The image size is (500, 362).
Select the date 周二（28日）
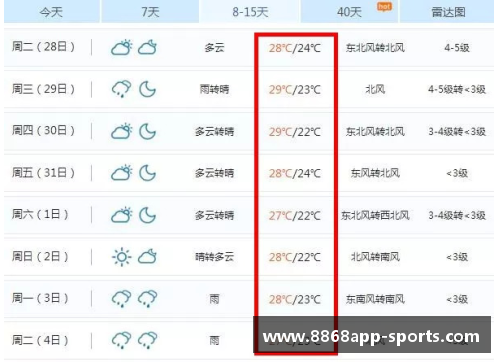pyautogui.click(x=43, y=47)
